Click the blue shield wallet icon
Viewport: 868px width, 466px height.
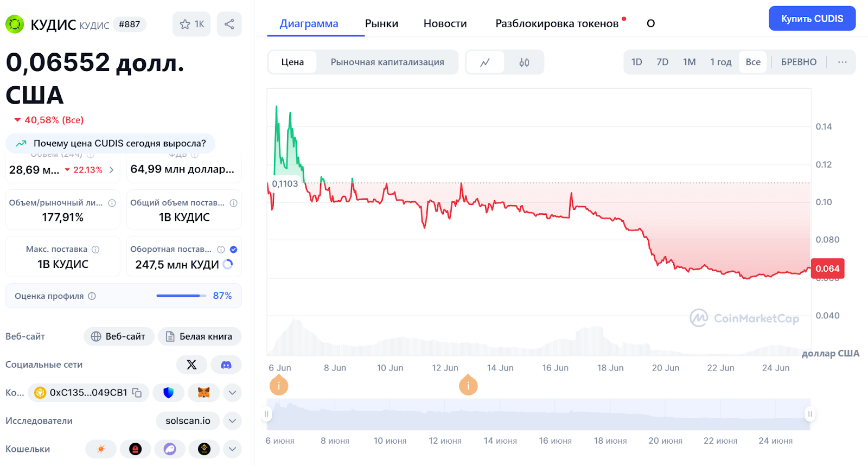[x=168, y=393]
